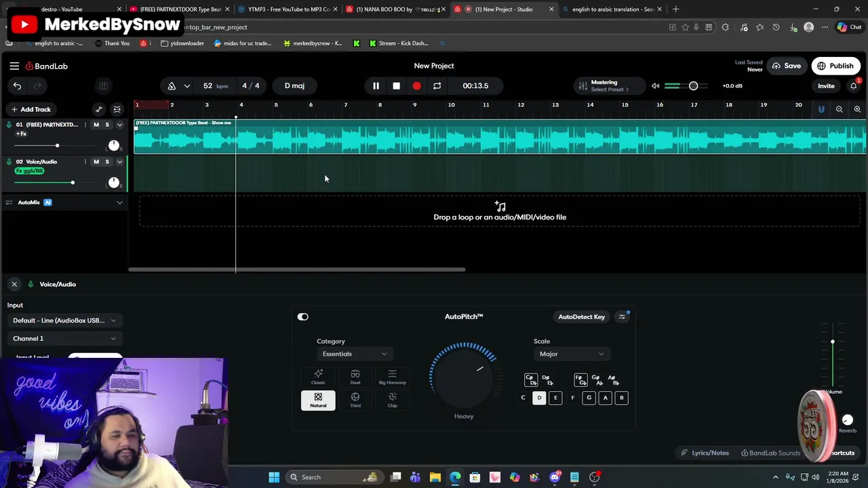This screenshot has width=868, height=488.
Task: Select the Classic AutoPitch preset
Action: click(x=318, y=378)
